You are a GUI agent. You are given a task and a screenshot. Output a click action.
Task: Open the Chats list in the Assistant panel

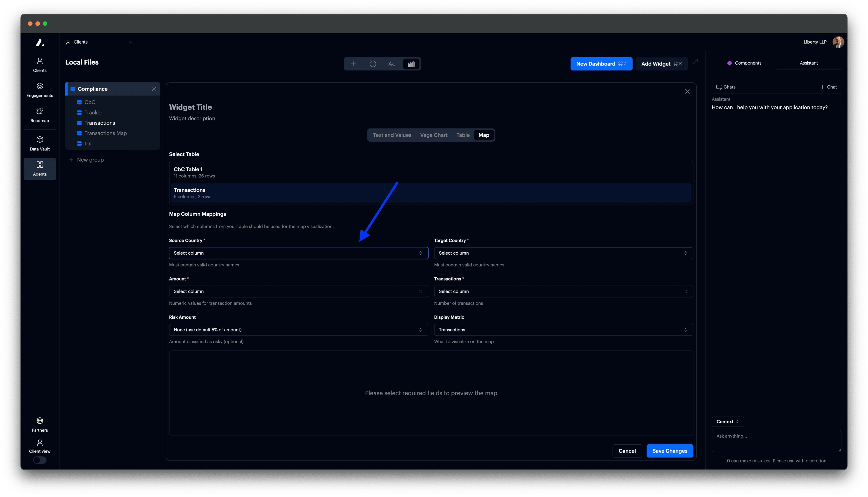726,87
